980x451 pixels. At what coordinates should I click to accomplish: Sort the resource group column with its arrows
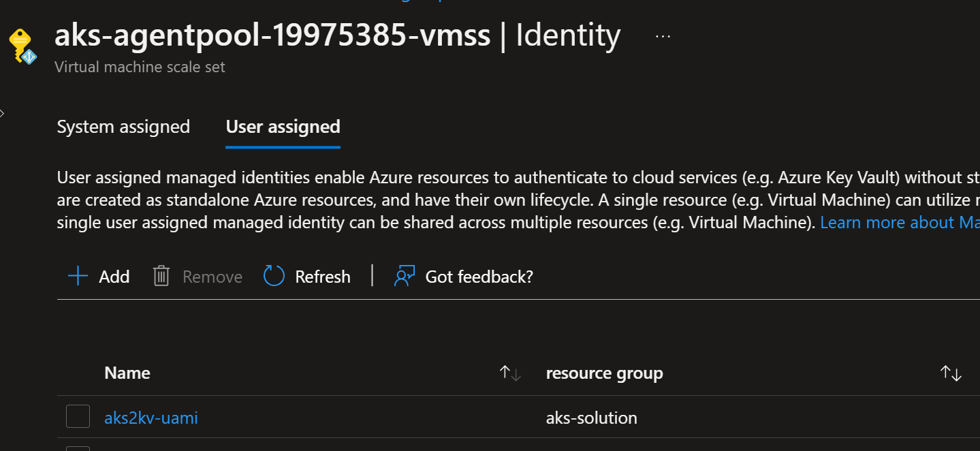(x=950, y=373)
